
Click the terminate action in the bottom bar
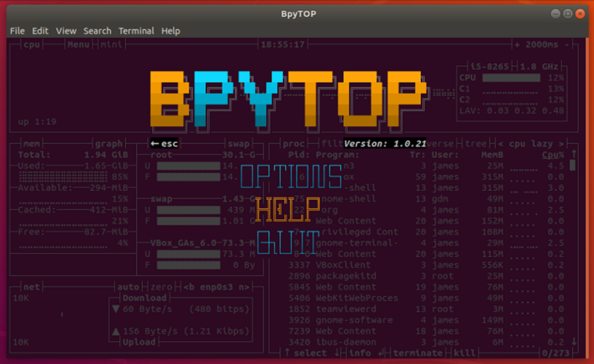(420, 352)
